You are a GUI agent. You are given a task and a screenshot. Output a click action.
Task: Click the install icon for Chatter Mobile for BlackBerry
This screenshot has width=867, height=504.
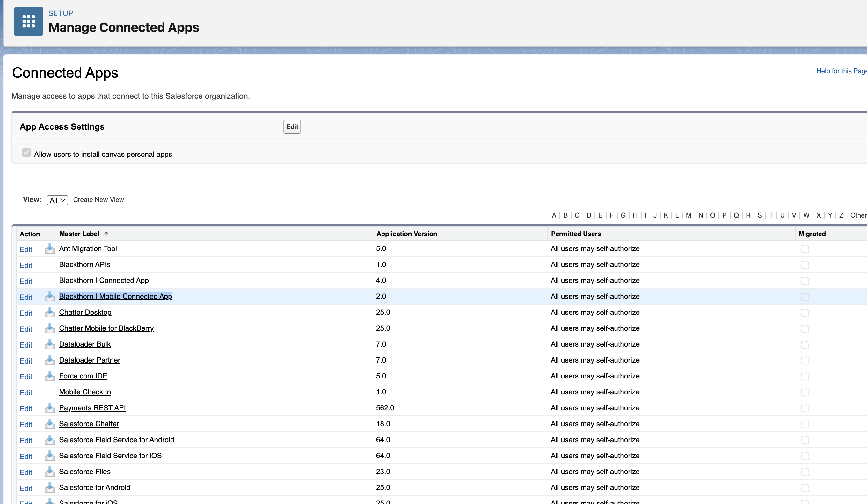49,328
